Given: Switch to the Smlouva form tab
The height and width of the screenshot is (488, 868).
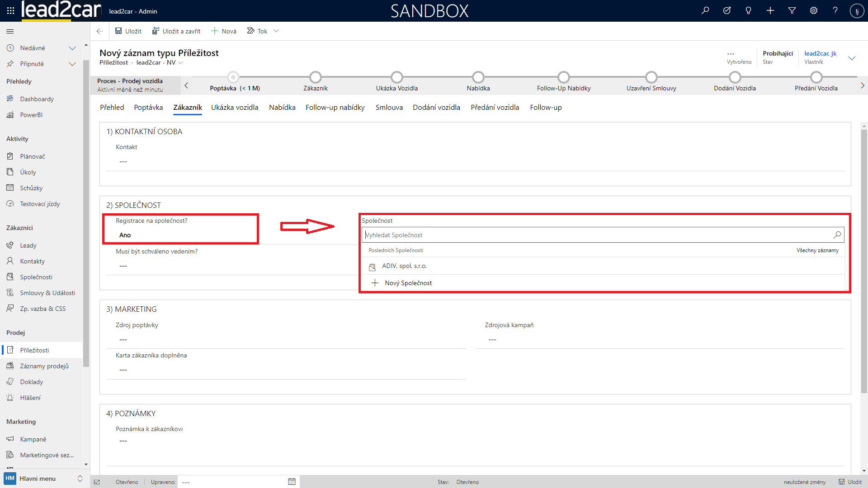Looking at the screenshot, I should click(389, 108).
